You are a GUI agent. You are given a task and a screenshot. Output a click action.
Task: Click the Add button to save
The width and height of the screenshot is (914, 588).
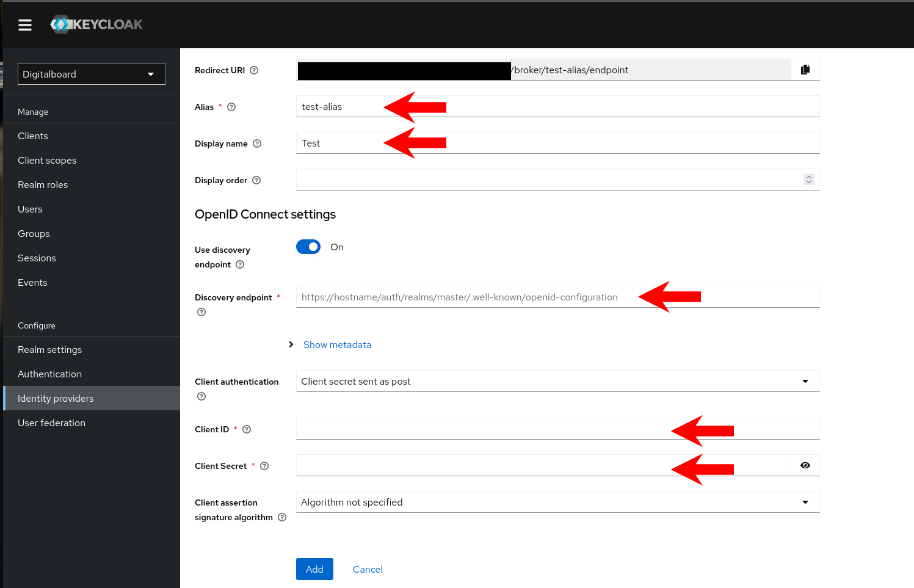pos(314,568)
